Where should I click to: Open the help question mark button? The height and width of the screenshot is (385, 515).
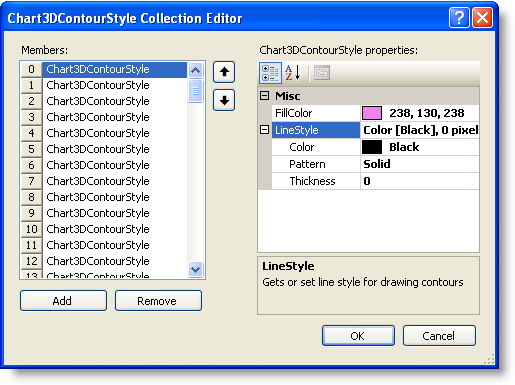[x=459, y=17]
